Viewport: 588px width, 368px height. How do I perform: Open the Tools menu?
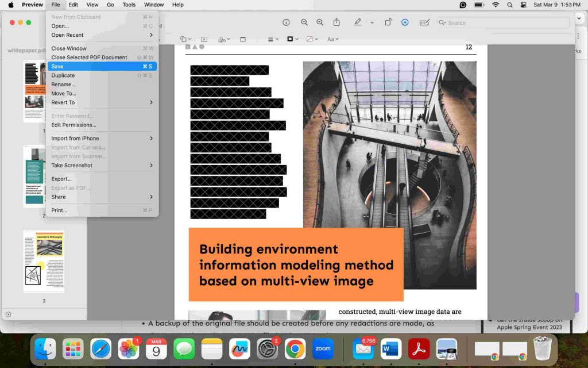[129, 5]
